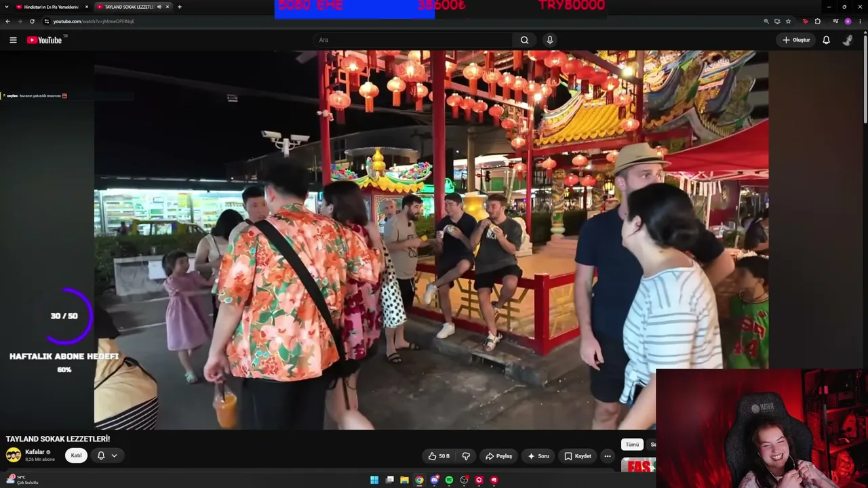Click the 'Paylaş' share button
This screenshot has height=488, width=868.
click(499, 456)
